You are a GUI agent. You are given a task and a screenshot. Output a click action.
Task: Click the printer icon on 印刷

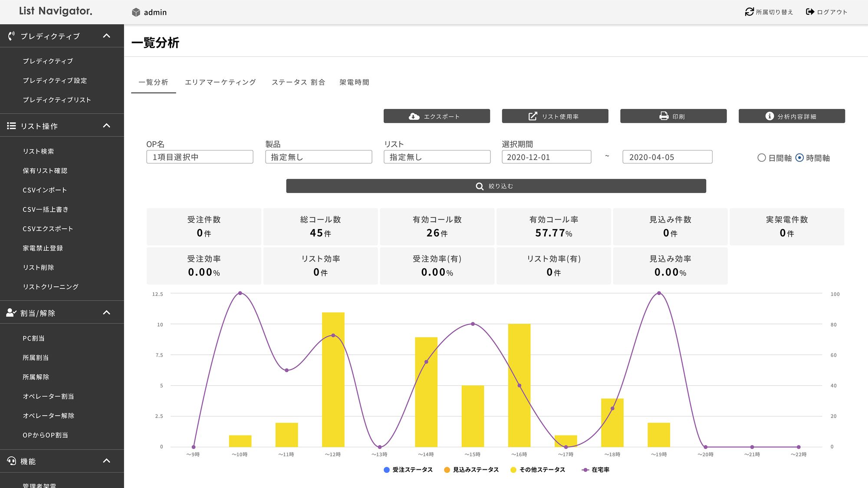coord(664,116)
